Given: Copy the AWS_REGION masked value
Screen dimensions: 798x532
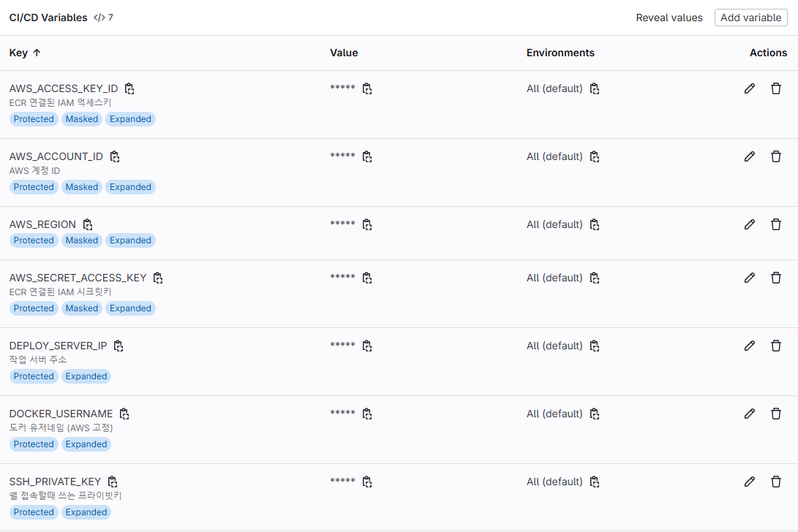Looking at the screenshot, I should click(x=367, y=224).
